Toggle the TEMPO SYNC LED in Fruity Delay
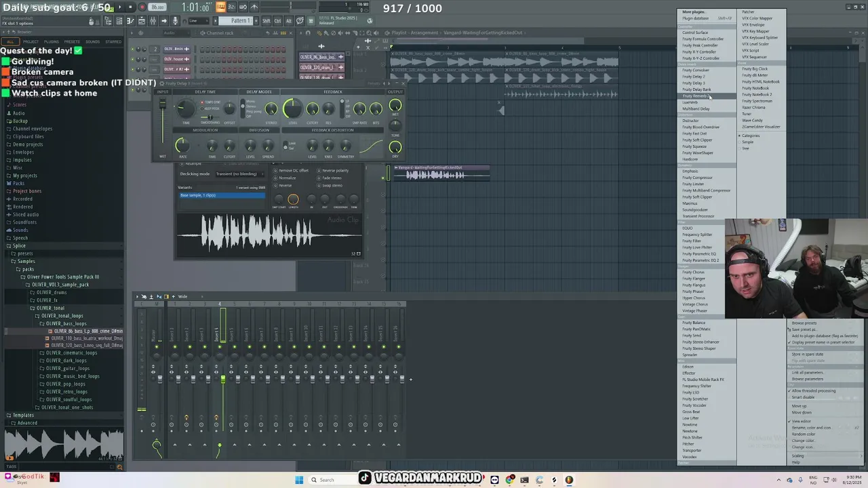 click(201, 102)
